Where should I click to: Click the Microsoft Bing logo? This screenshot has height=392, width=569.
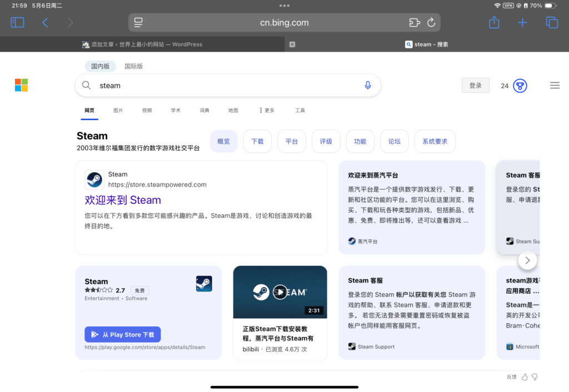(x=22, y=85)
